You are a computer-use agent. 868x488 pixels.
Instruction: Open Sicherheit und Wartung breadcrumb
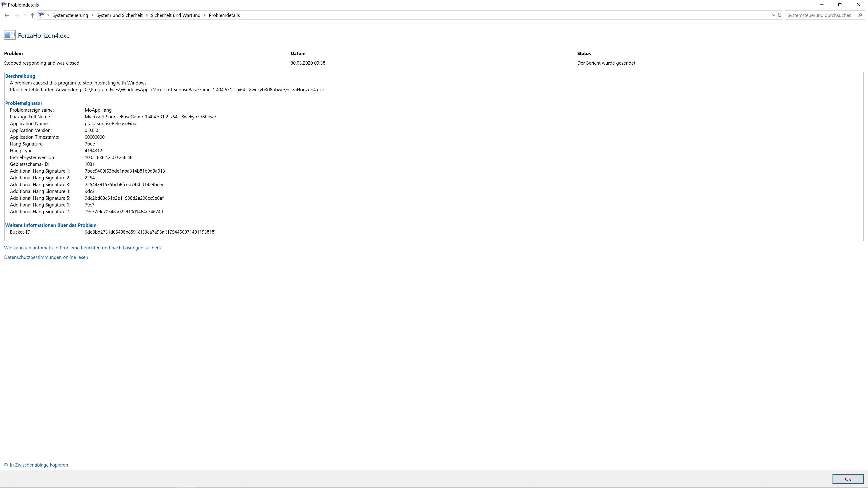175,15
